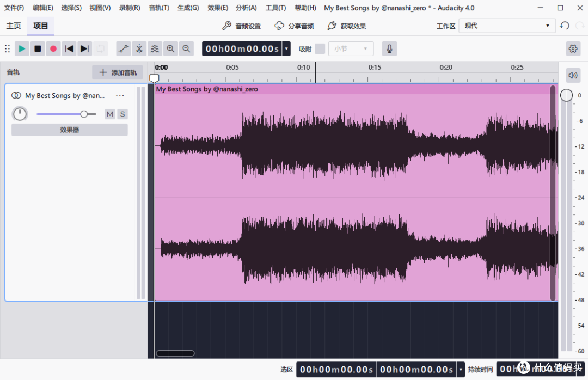The height and width of the screenshot is (380, 588).
Task: Open the 帮助(H) menu
Action: pyautogui.click(x=305, y=8)
